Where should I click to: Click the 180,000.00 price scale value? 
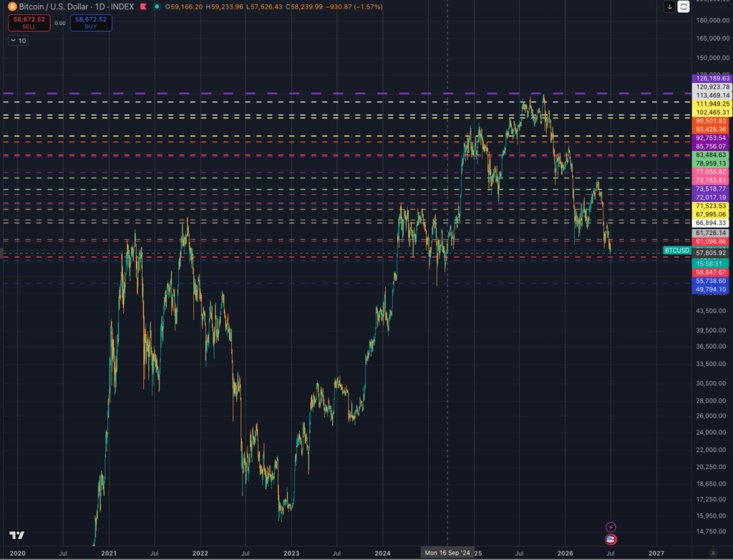point(712,20)
